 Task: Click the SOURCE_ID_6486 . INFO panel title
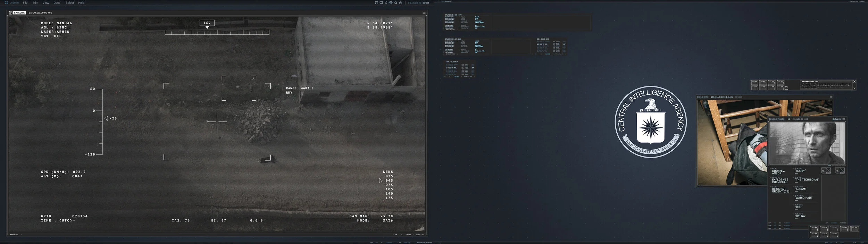click(x=453, y=15)
